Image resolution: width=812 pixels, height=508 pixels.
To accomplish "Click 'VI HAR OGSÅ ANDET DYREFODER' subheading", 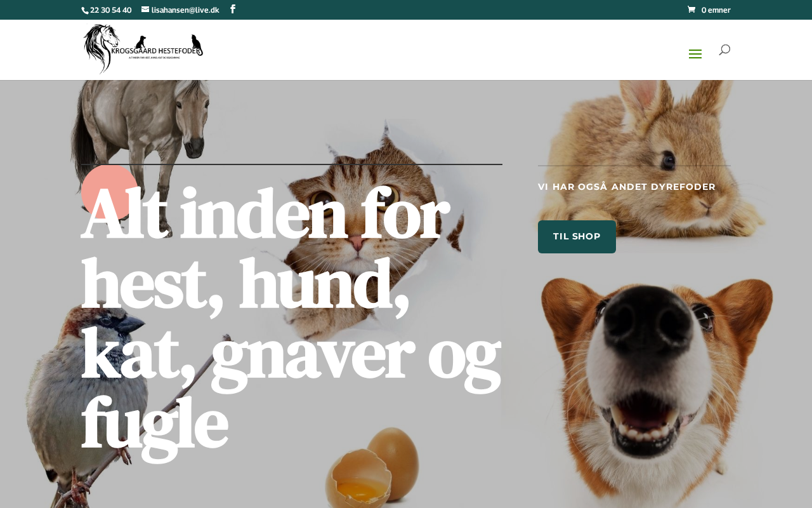I will pos(627,187).
